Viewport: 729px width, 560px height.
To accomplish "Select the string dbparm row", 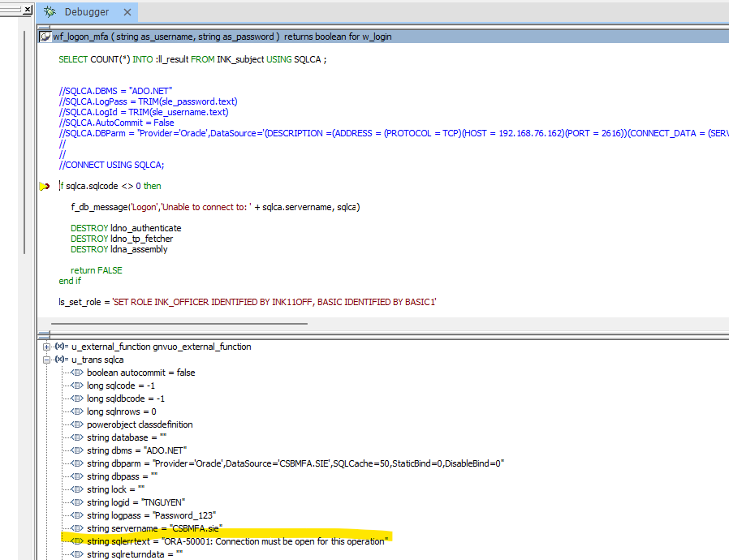I will [295, 463].
